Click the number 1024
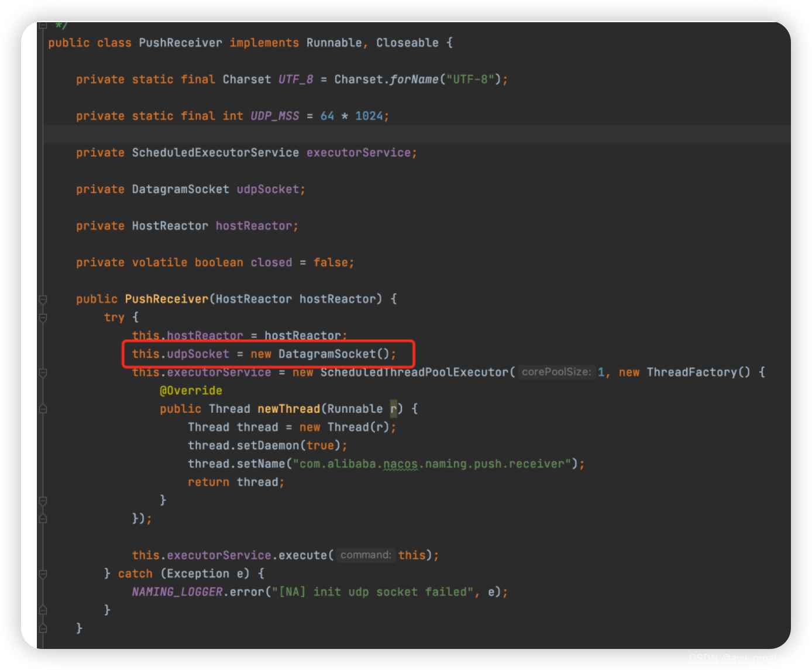The width and height of the screenshot is (812, 670). [369, 116]
